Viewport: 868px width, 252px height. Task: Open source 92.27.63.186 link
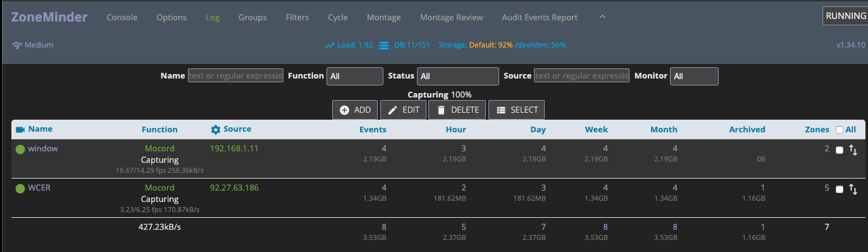click(234, 188)
